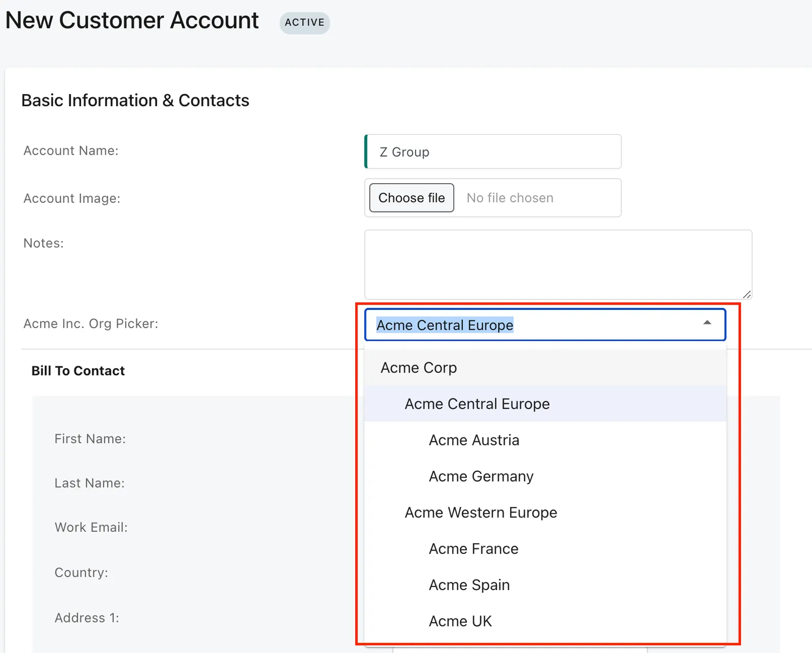
Task: Click the Org Picker combo box text
Action: pyautogui.click(x=445, y=325)
